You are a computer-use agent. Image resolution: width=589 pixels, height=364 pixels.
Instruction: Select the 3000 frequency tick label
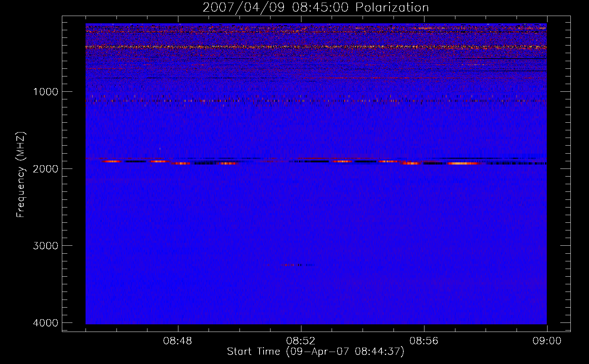point(46,246)
